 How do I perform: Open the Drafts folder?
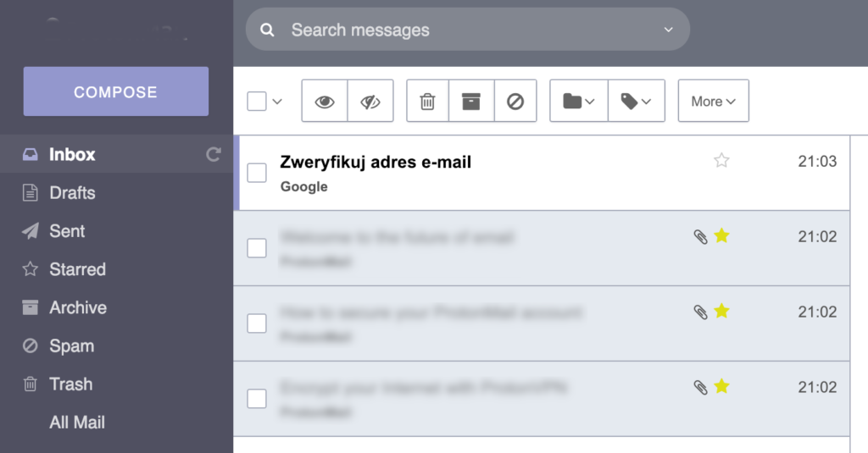(72, 193)
